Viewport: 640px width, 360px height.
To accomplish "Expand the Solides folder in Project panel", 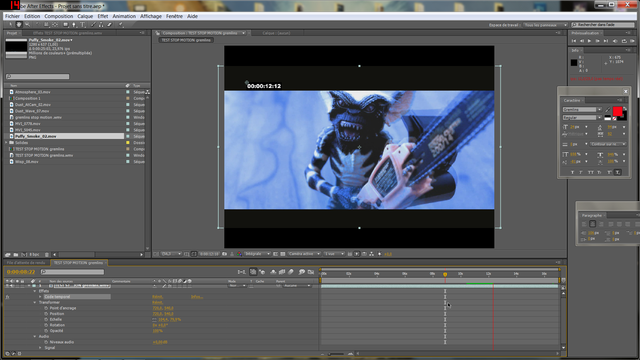I will tap(6, 142).
